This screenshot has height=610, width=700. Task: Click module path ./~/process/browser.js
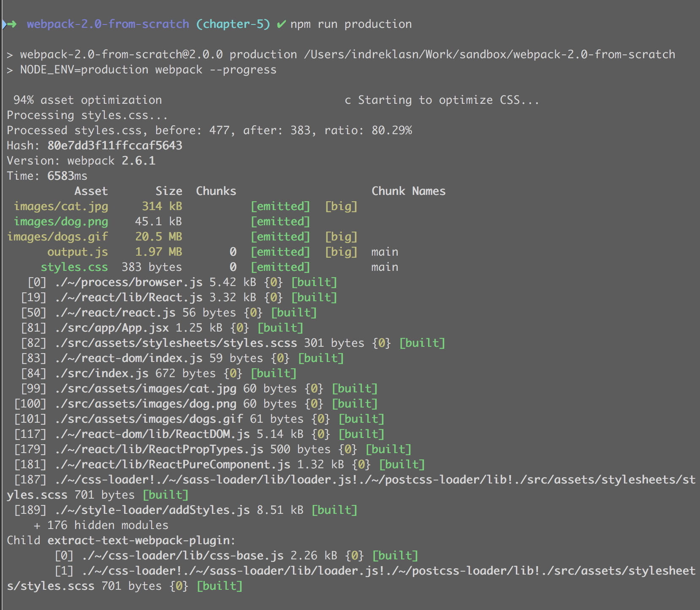[128, 282]
